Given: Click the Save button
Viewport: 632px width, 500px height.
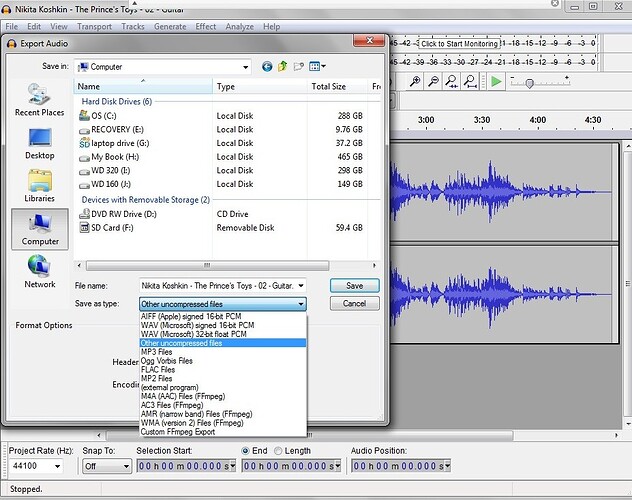Looking at the screenshot, I should point(355,286).
